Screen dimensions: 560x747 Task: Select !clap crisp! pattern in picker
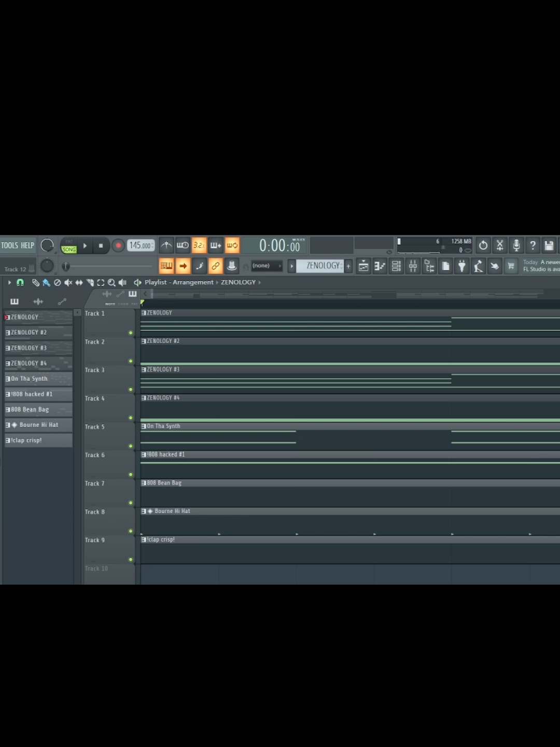[38, 440]
